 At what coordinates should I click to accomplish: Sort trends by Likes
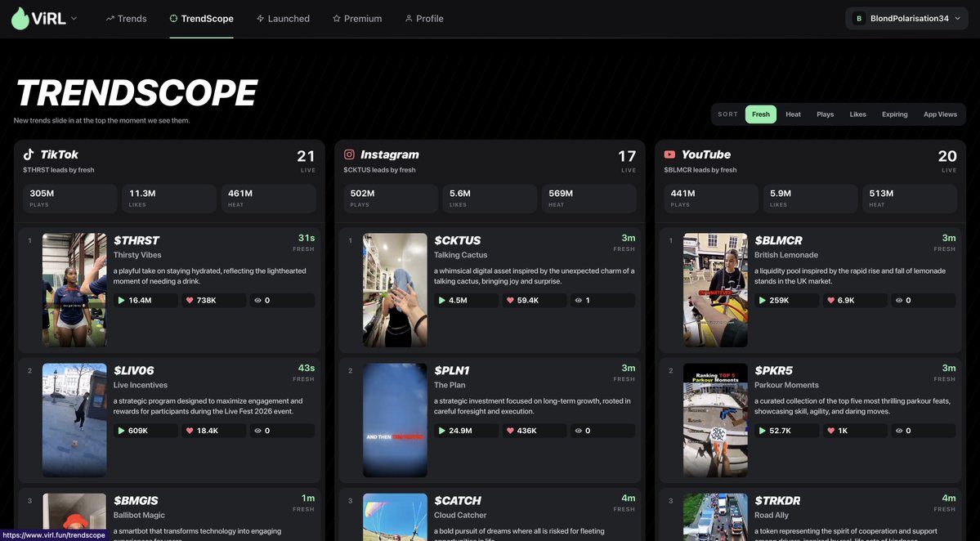(857, 114)
